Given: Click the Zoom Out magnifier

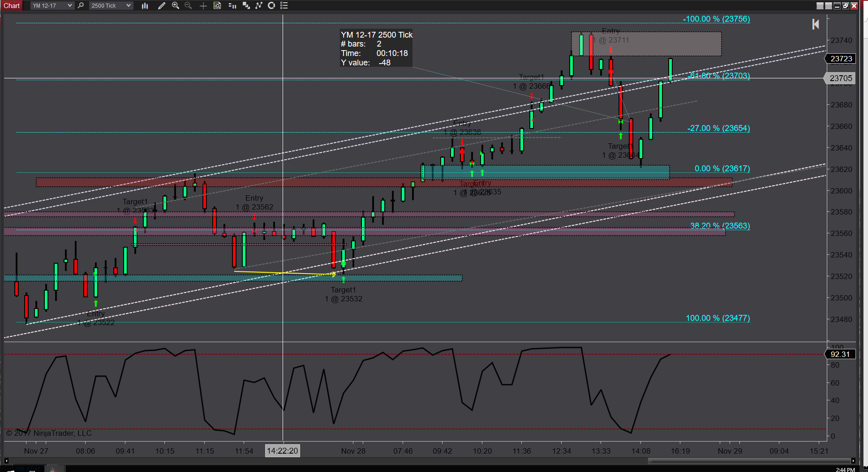Looking at the screenshot, I should click(x=188, y=5).
